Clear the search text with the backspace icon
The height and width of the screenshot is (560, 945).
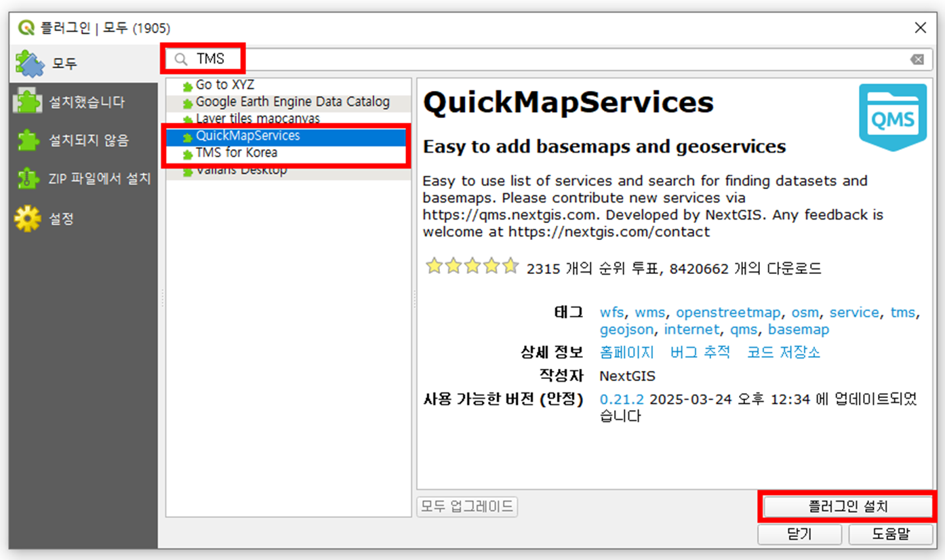917,60
